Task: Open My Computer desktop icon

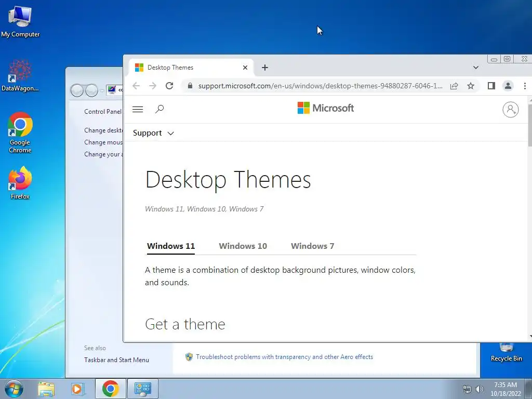Action: click(x=20, y=21)
